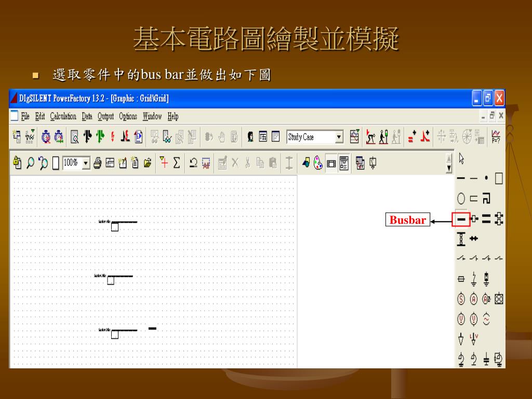Screen dimensions: 532x399
Task: Click the user profile head icon
Action: (x=250, y=137)
